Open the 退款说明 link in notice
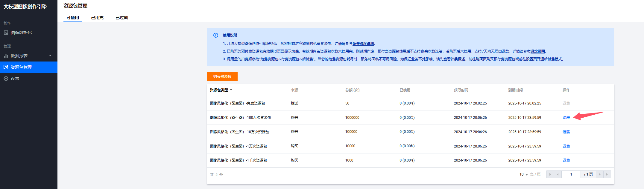This screenshot has height=189, width=644. [537, 51]
